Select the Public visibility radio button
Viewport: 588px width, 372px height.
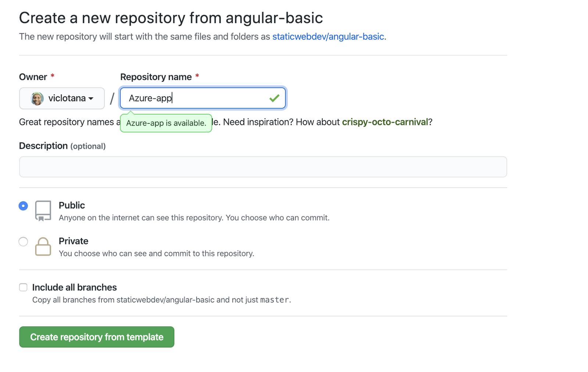tap(23, 206)
